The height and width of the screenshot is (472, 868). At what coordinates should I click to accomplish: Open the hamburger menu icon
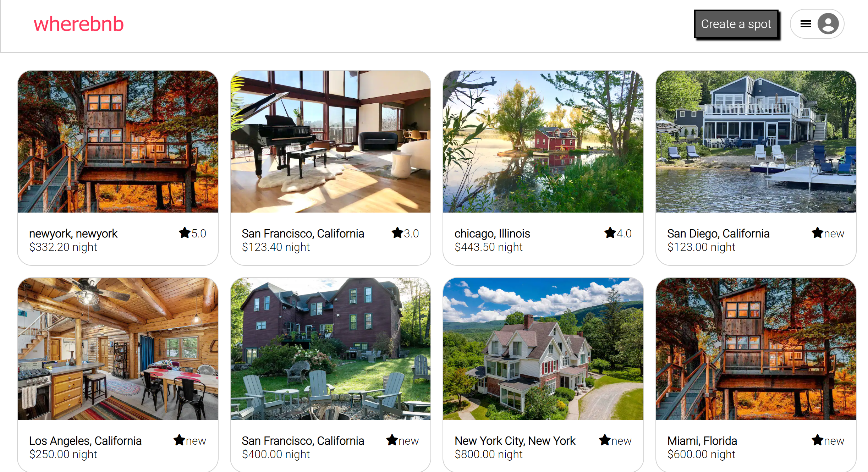point(806,24)
